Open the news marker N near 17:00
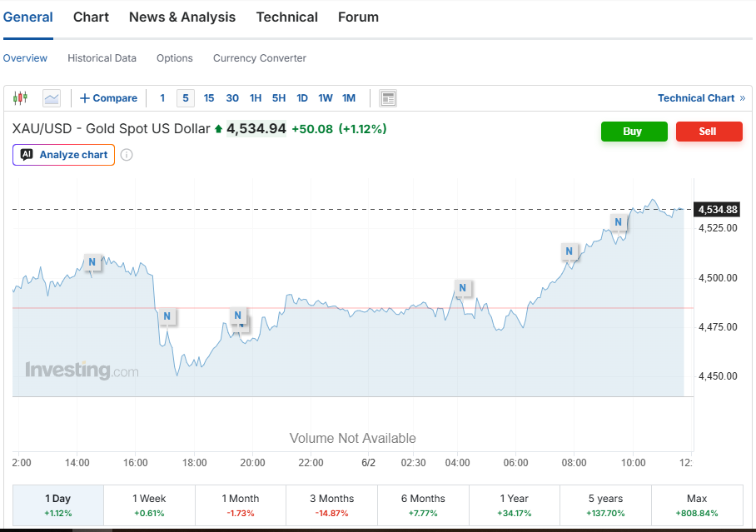 click(167, 316)
